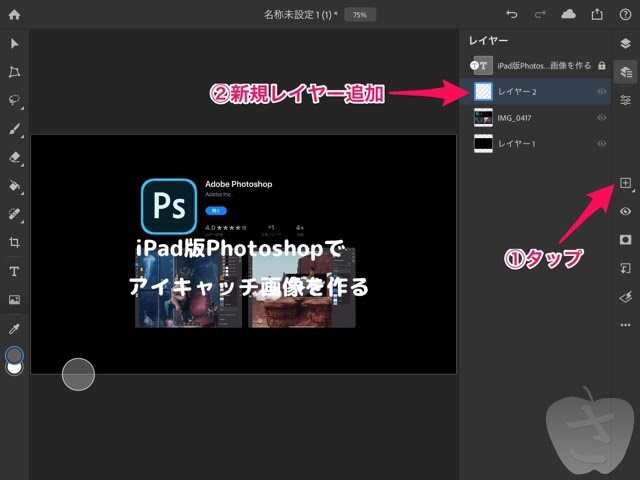Open the 75% zoom level field
Image resolution: width=640 pixels, height=480 pixels.
tap(360, 15)
